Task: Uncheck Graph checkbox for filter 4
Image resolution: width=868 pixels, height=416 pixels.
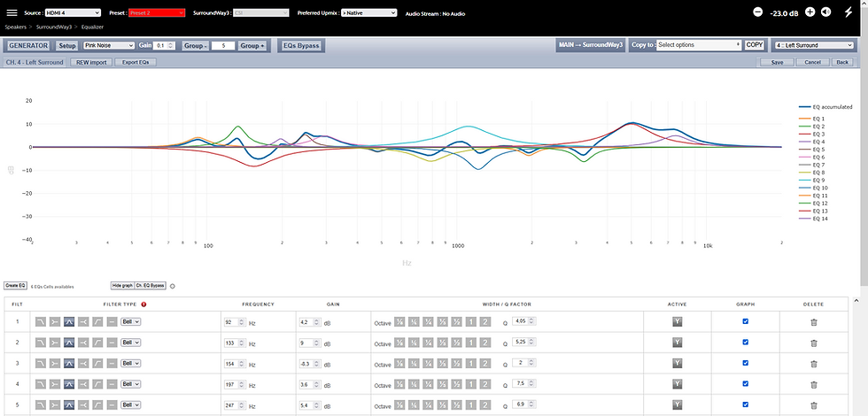Action: coord(745,383)
